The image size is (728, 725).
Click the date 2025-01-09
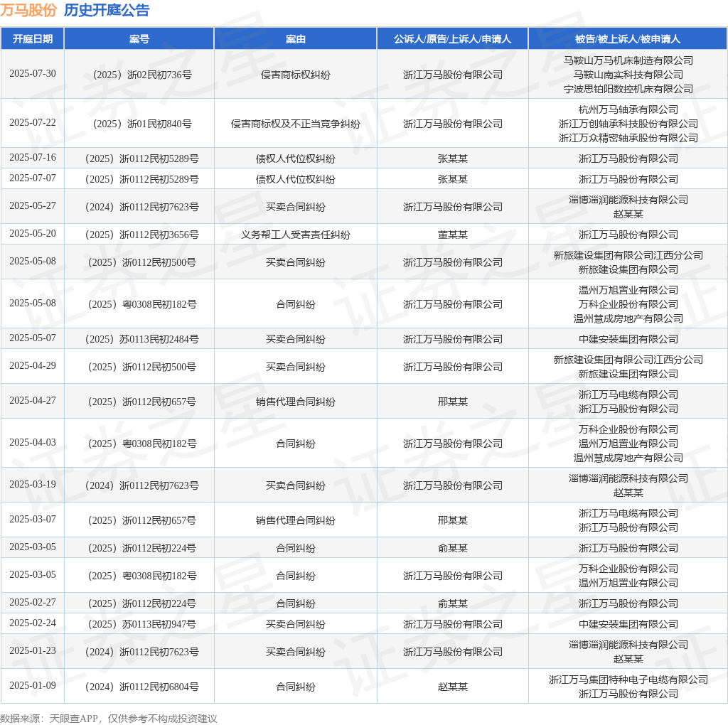click(x=33, y=685)
